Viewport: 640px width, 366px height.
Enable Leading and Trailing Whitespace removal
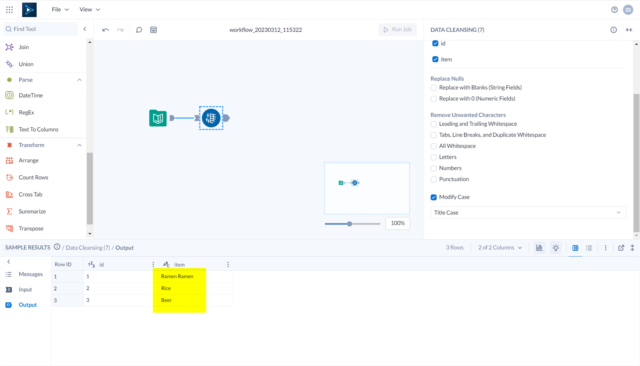click(433, 124)
